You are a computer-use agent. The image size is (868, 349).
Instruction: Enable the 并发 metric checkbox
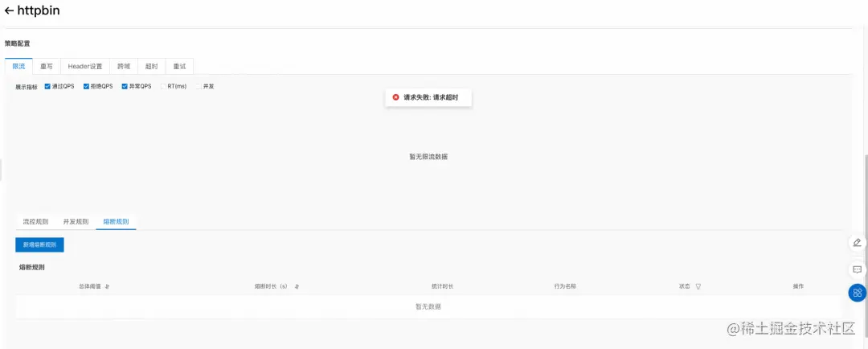pos(199,86)
